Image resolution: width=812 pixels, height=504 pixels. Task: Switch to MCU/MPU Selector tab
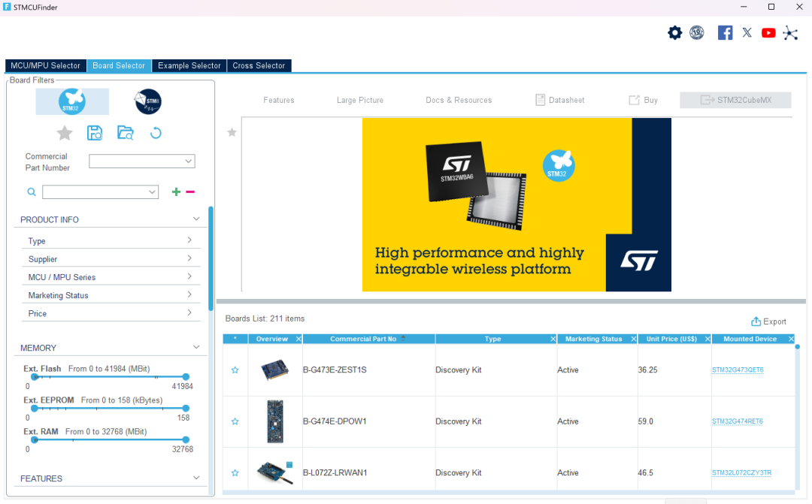(46, 65)
